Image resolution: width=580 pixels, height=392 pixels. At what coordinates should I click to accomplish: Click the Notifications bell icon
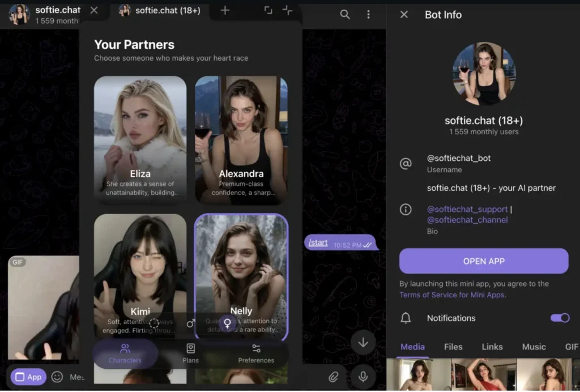[406, 318]
